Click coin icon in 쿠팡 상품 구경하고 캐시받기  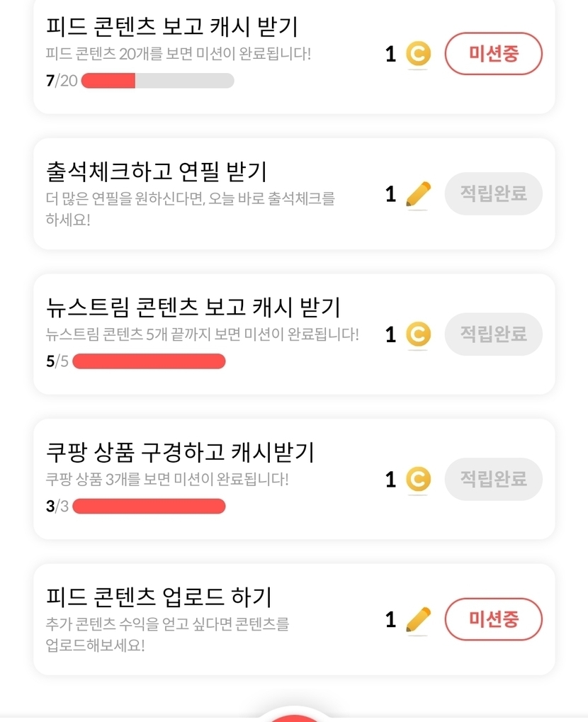pyautogui.click(x=418, y=480)
